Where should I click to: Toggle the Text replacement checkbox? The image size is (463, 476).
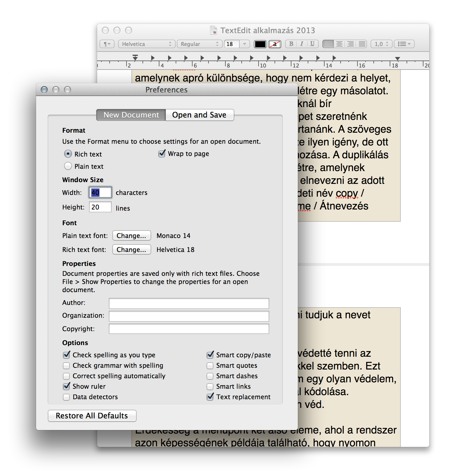(x=210, y=397)
